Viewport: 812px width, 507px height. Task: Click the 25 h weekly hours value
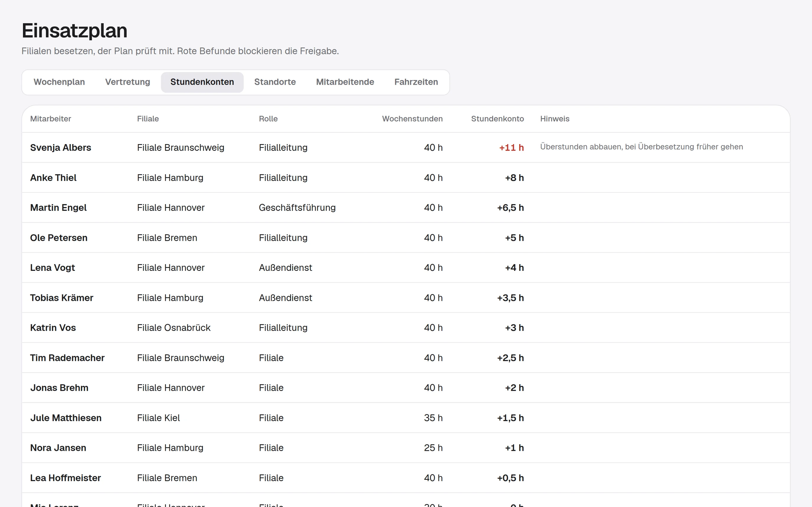pyautogui.click(x=433, y=448)
